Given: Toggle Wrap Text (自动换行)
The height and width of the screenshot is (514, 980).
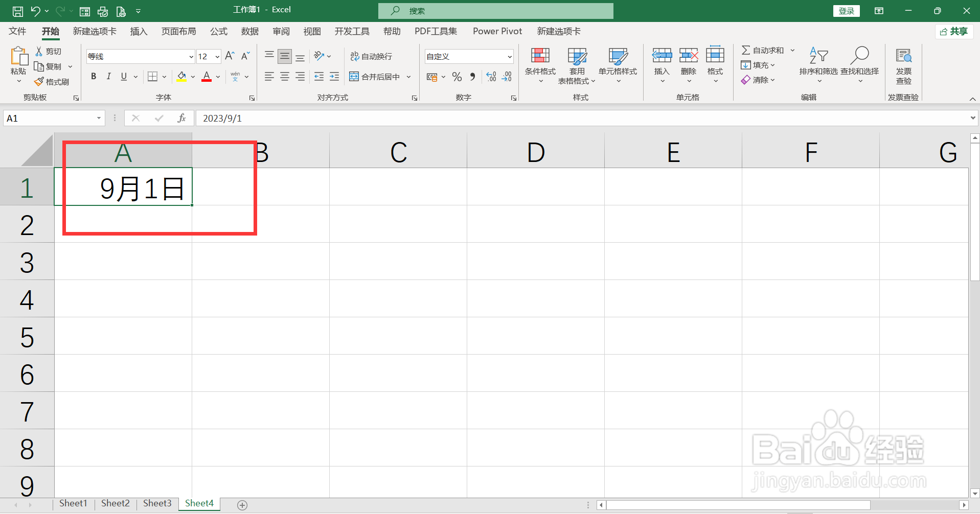Looking at the screenshot, I should [x=371, y=56].
